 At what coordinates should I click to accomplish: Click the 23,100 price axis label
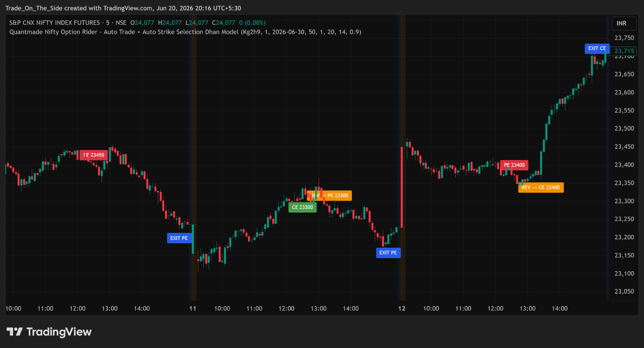pos(624,274)
